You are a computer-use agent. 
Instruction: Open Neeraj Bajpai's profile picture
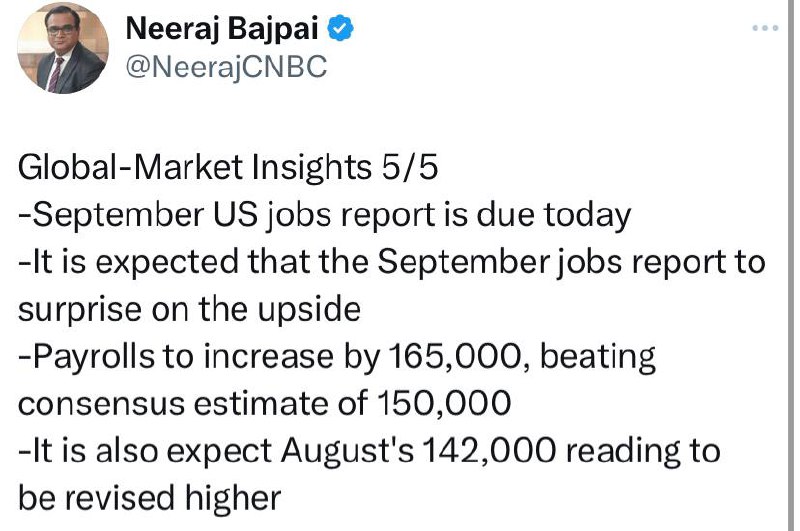63,48
